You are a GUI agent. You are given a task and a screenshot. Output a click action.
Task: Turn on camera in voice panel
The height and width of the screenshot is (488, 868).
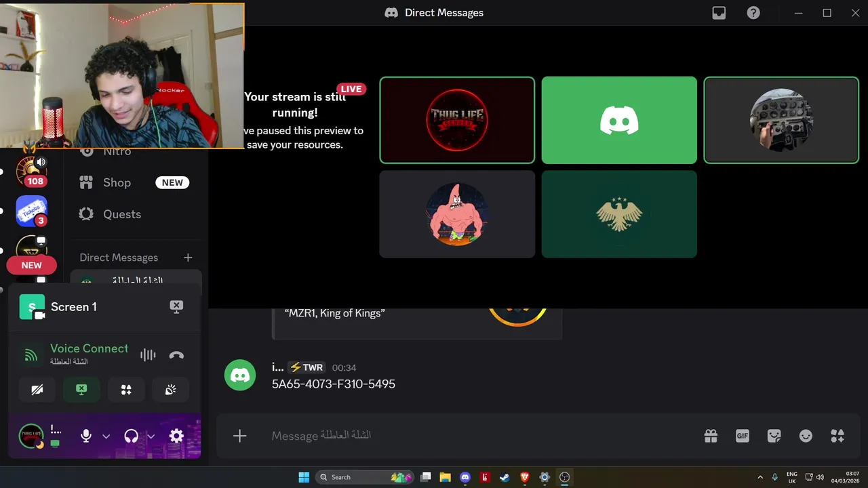pos(37,390)
